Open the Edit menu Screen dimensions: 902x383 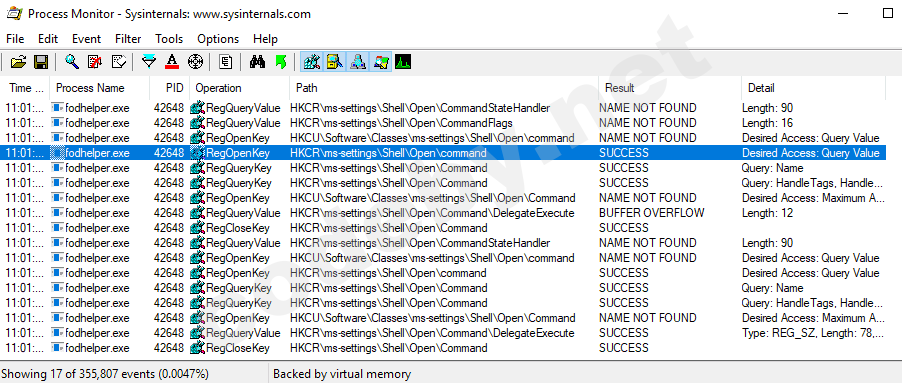coord(48,39)
